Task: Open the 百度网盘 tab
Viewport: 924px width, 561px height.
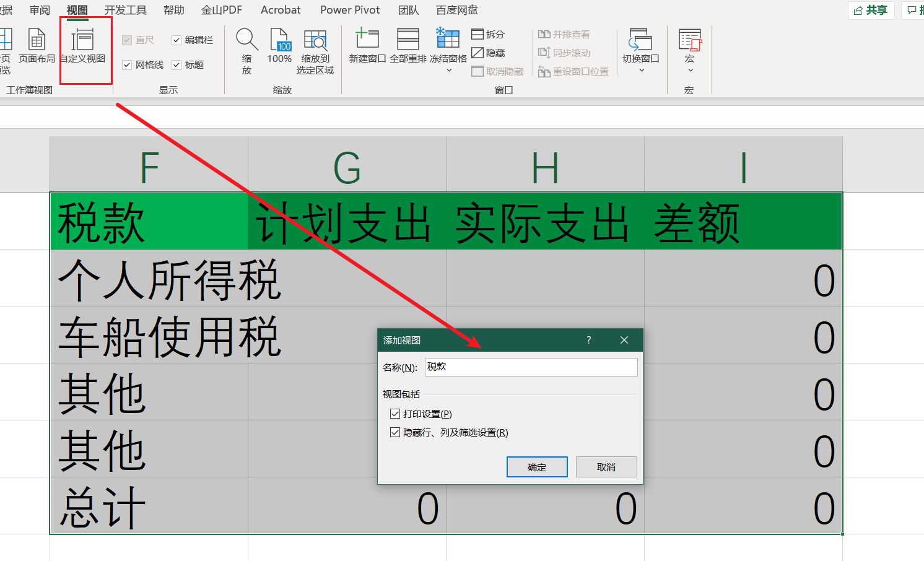Action: pyautogui.click(x=457, y=10)
